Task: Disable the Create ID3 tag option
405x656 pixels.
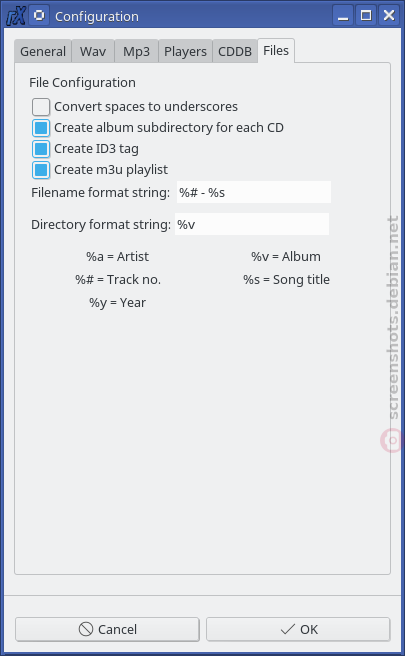Action: (41, 149)
